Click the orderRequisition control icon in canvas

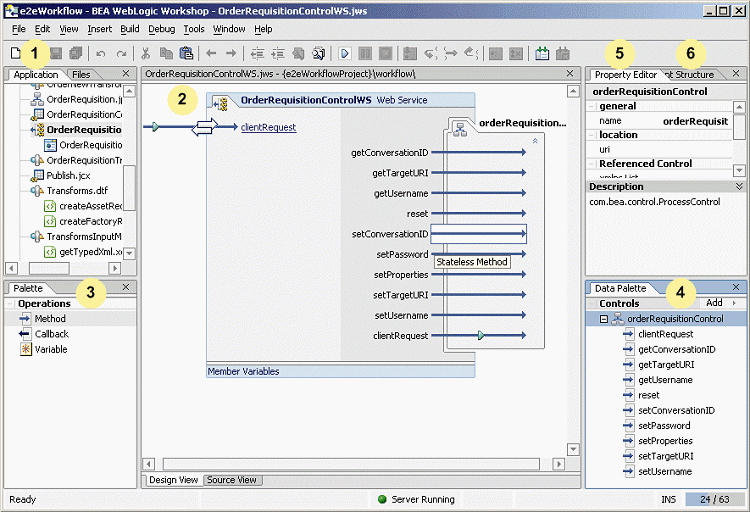(x=460, y=129)
